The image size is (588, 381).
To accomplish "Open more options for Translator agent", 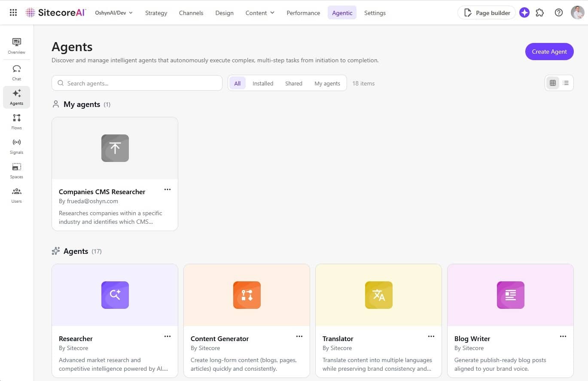I will [431, 336].
